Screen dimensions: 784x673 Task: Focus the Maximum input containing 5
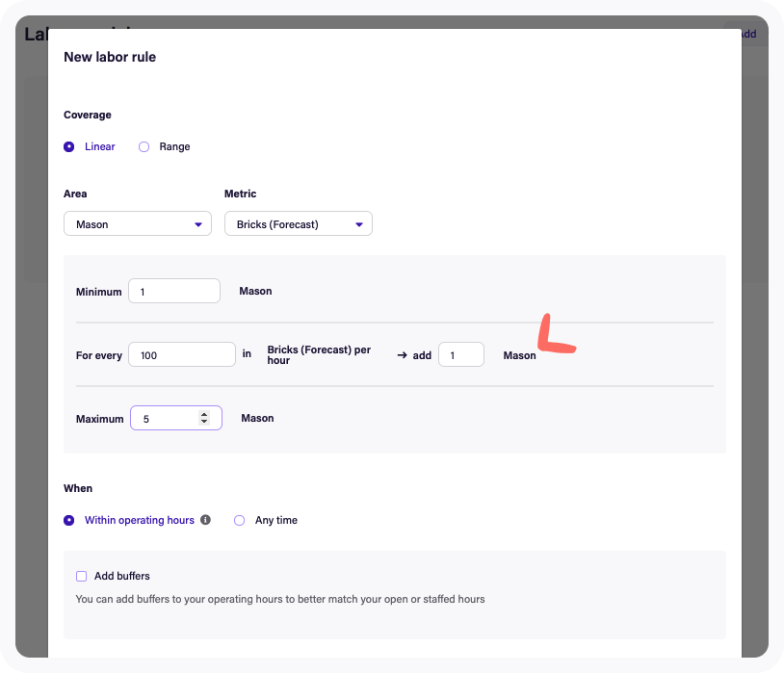point(166,419)
